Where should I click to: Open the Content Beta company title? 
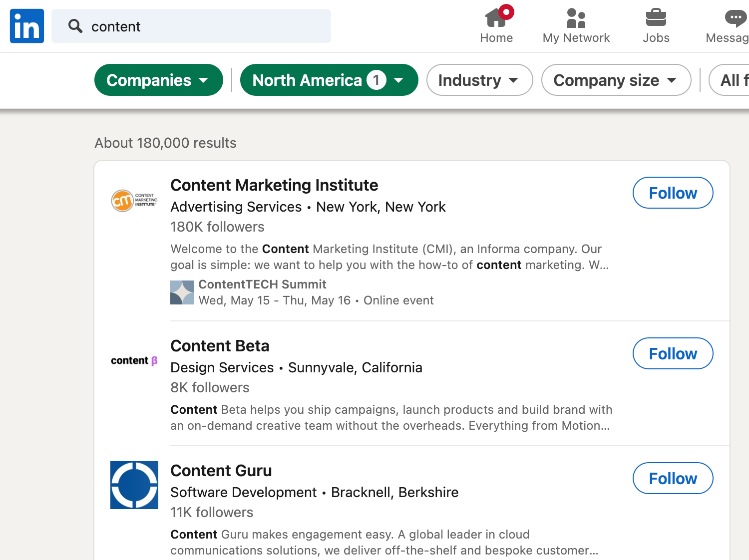(220, 346)
